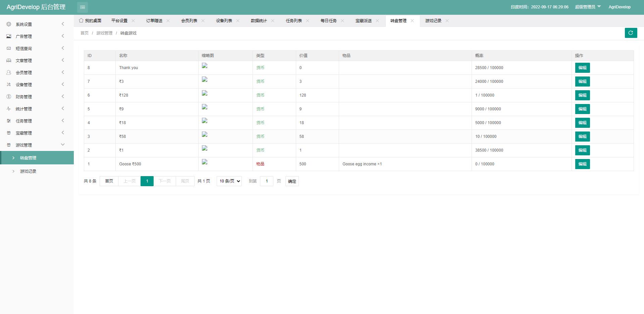Click the page number input field
The width and height of the screenshot is (644, 314).
pos(267,181)
